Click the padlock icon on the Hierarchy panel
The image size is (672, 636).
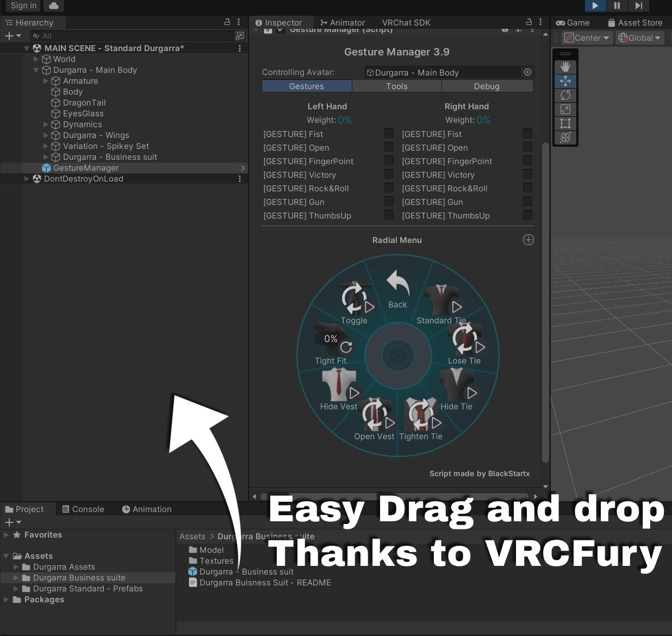click(x=227, y=22)
